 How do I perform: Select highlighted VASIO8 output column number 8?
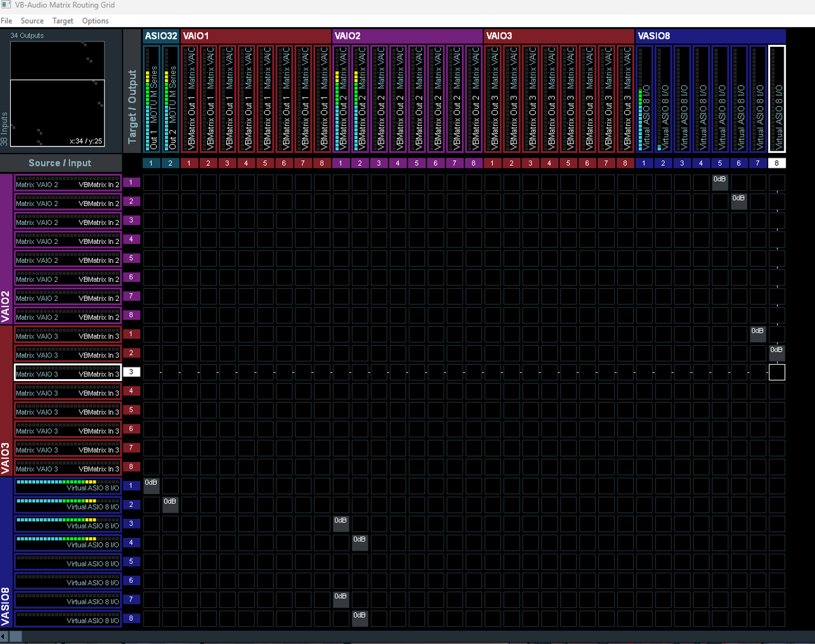(x=777, y=163)
